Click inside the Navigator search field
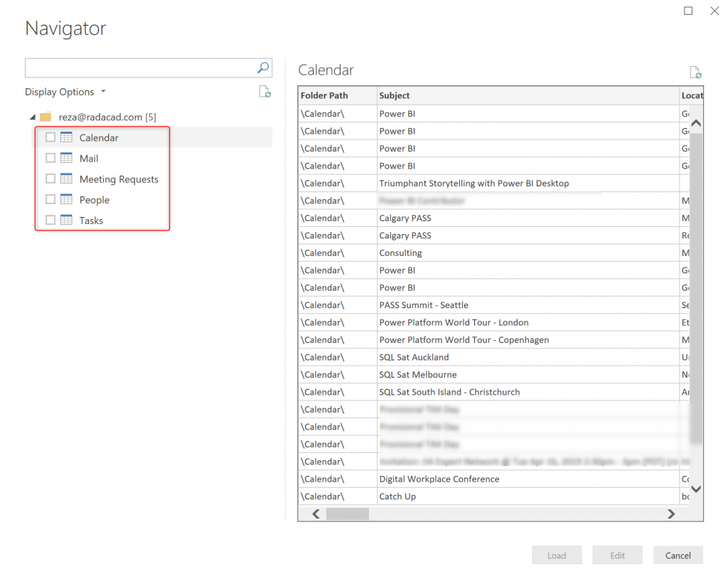Viewport: 728px width, 579px height. [140, 68]
